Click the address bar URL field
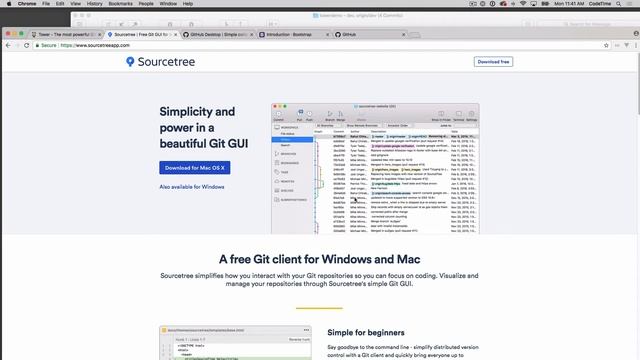The height and width of the screenshot is (360, 640). pyautogui.click(x=318, y=45)
